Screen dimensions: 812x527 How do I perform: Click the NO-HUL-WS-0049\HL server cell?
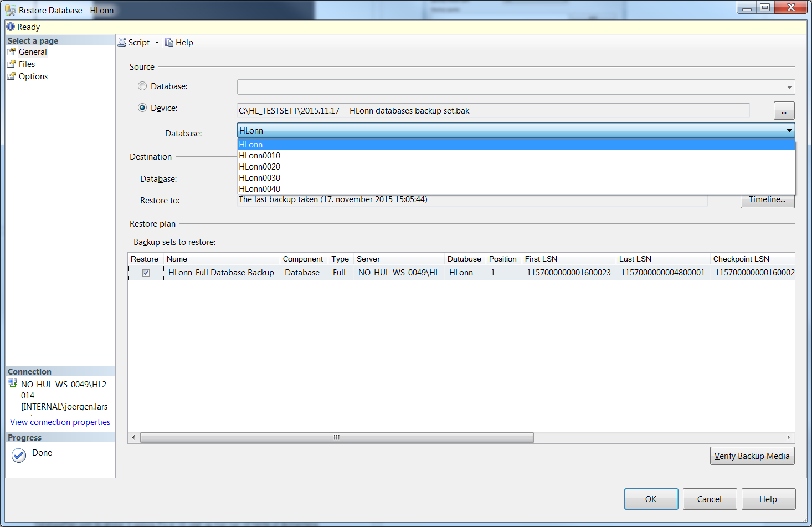click(x=399, y=273)
